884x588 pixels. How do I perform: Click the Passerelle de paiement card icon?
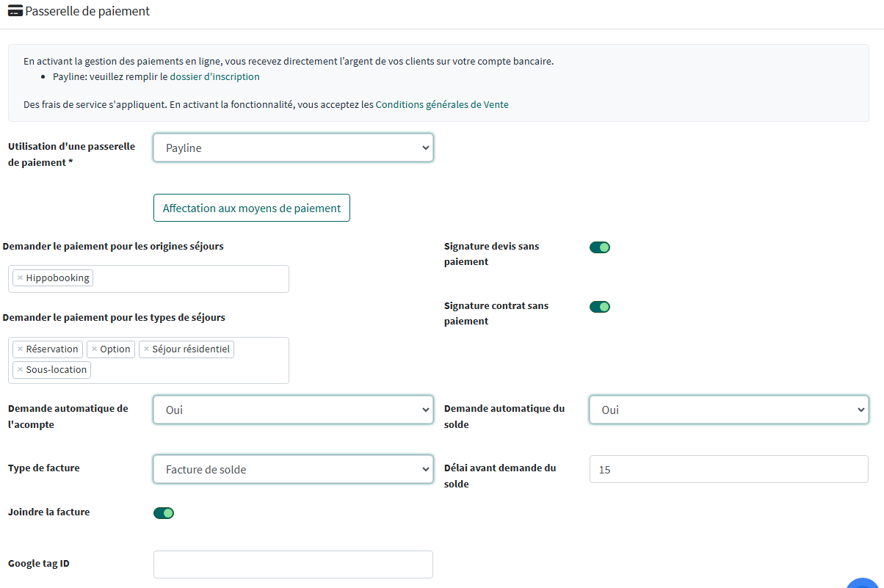click(15, 12)
